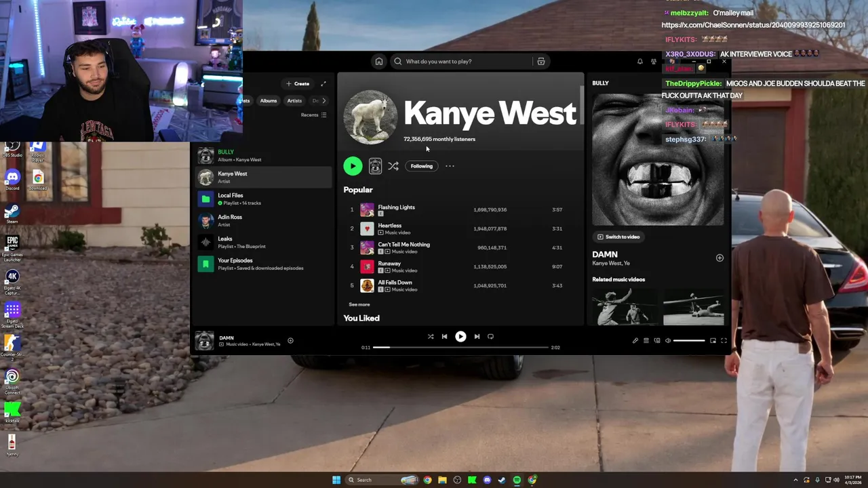Click the Kanye West artist profile picture
The height and width of the screenshot is (488, 868).
(x=370, y=117)
